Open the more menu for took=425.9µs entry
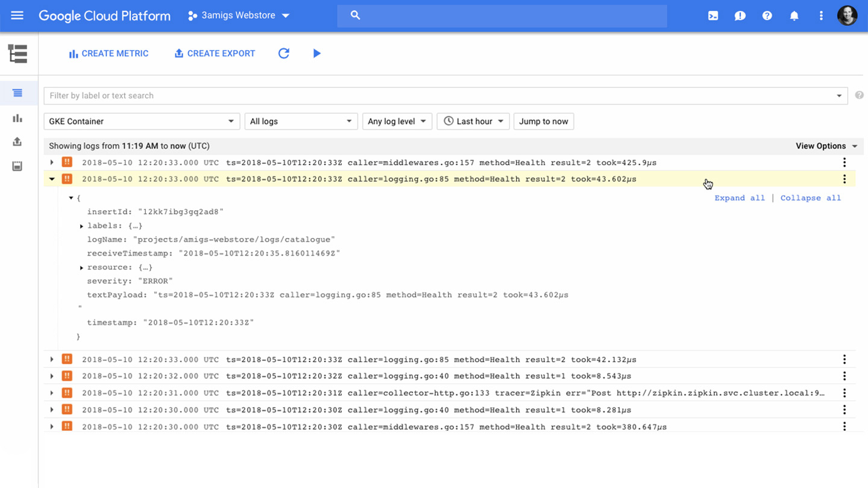The width and height of the screenshot is (868, 488). click(844, 163)
